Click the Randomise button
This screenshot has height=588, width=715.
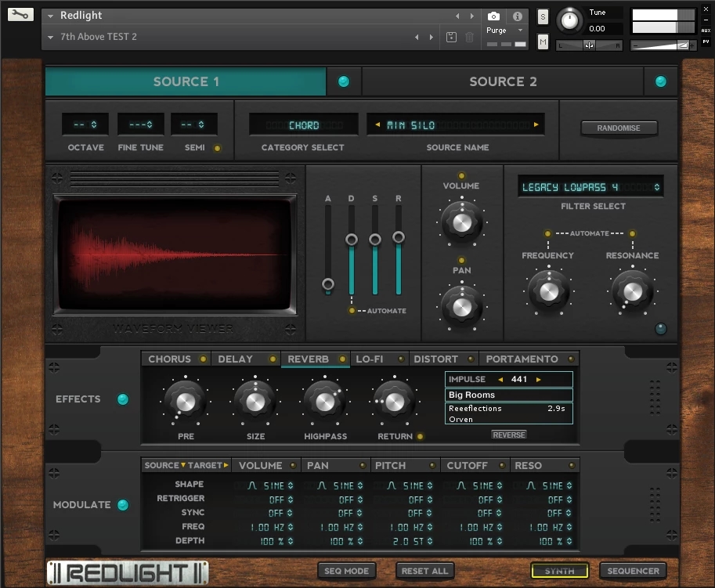click(619, 128)
